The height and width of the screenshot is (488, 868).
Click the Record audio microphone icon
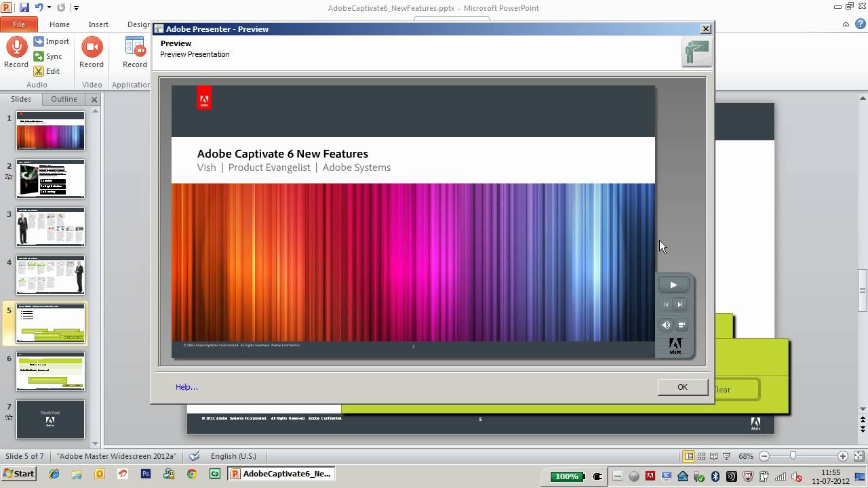16,47
